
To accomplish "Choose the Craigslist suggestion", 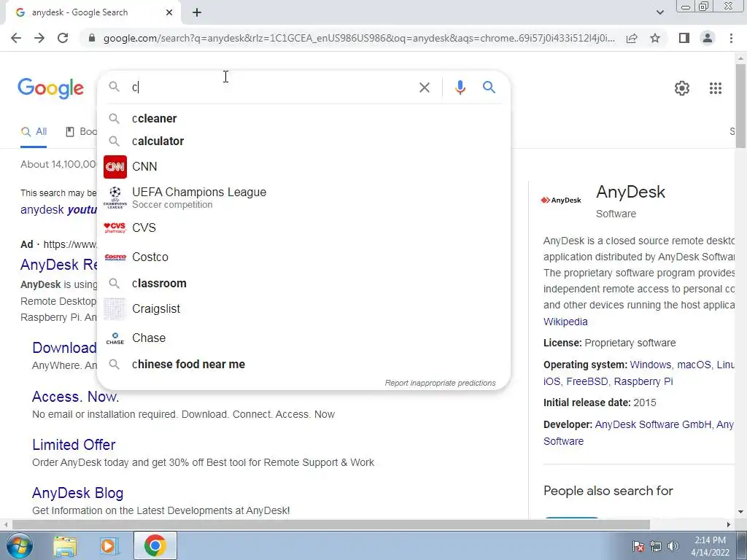I will (x=303, y=308).
